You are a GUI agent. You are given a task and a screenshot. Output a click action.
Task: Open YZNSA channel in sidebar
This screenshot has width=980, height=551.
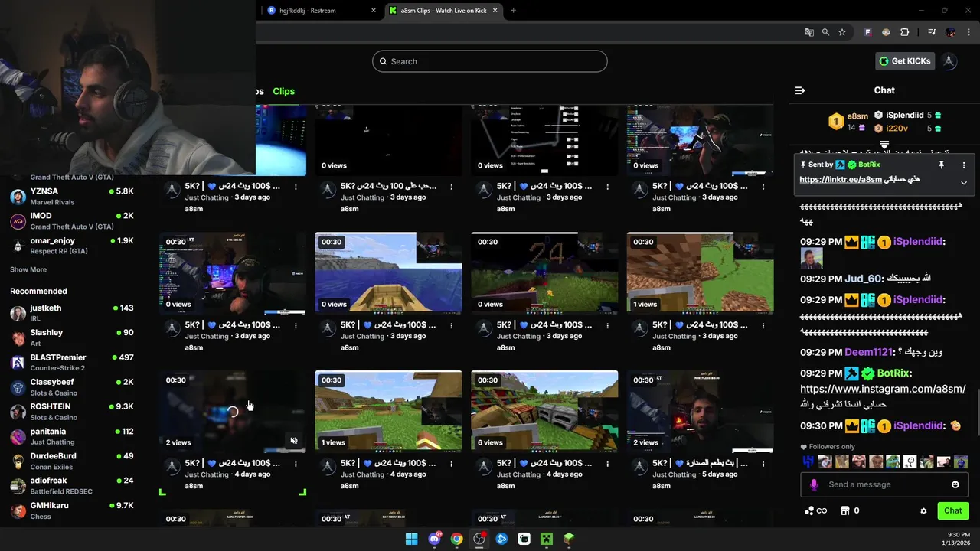pyautogui.click(x=72, y=197)
